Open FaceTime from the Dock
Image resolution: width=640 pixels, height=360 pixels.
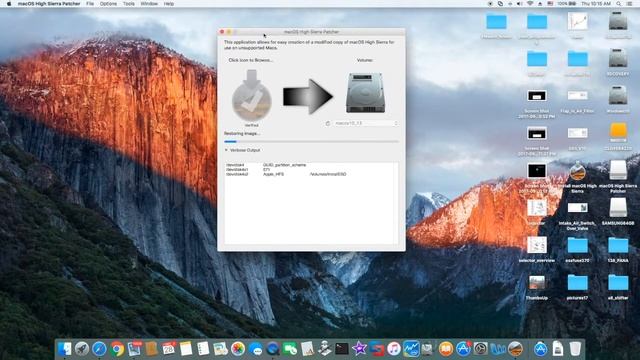click(290, 349)
